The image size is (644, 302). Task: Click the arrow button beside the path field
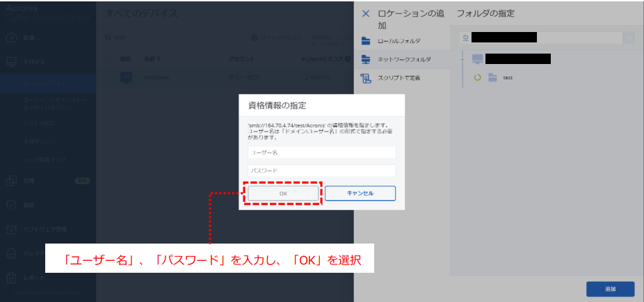(x=628, y=38)
